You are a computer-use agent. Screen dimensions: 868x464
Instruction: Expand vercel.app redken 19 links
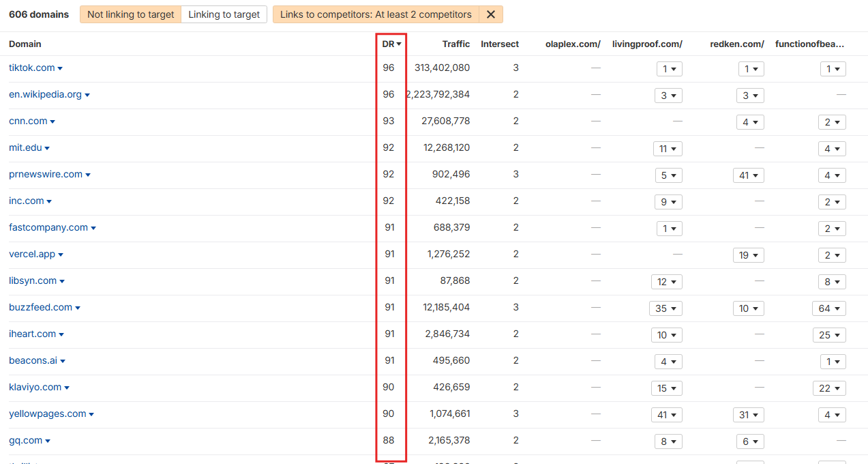coord(749,255)
